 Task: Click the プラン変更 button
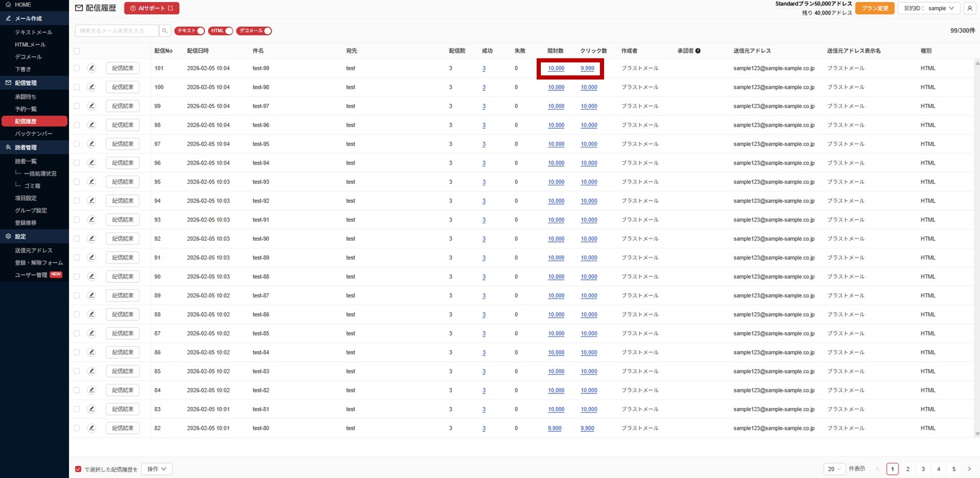coord(875,8)
